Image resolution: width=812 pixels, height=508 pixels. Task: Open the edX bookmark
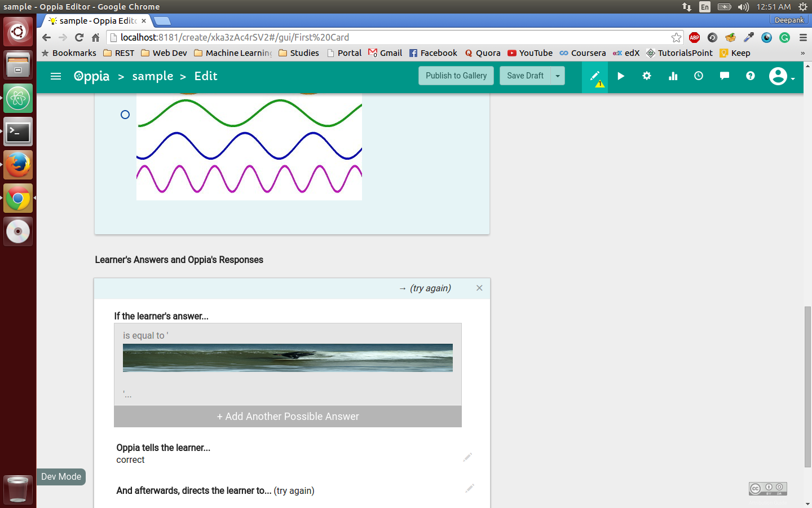(626, 53)
